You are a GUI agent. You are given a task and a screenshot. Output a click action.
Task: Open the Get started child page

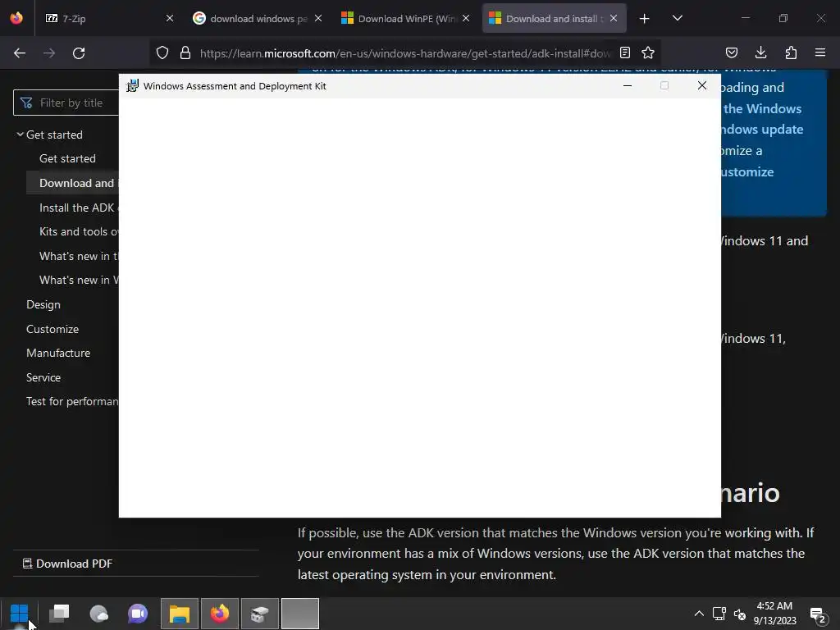coord(67,158)
